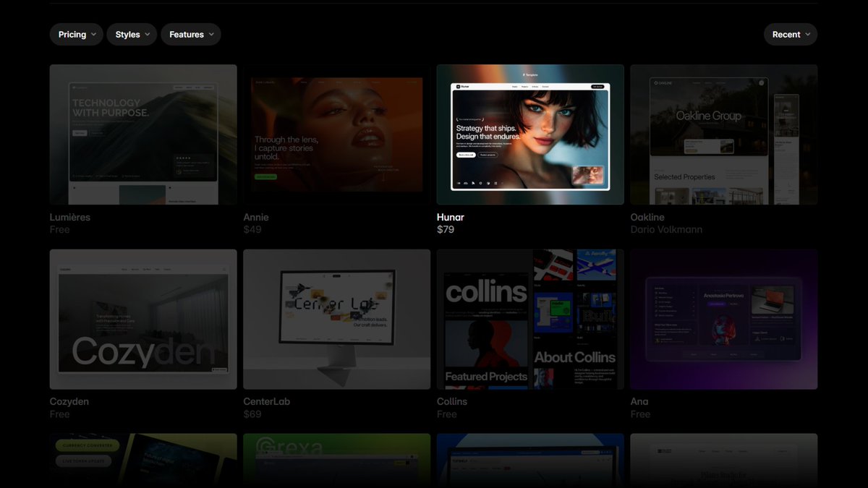868x488 pixels.
Task: Click the CenterLab title link
Action: tap(267, 401)
